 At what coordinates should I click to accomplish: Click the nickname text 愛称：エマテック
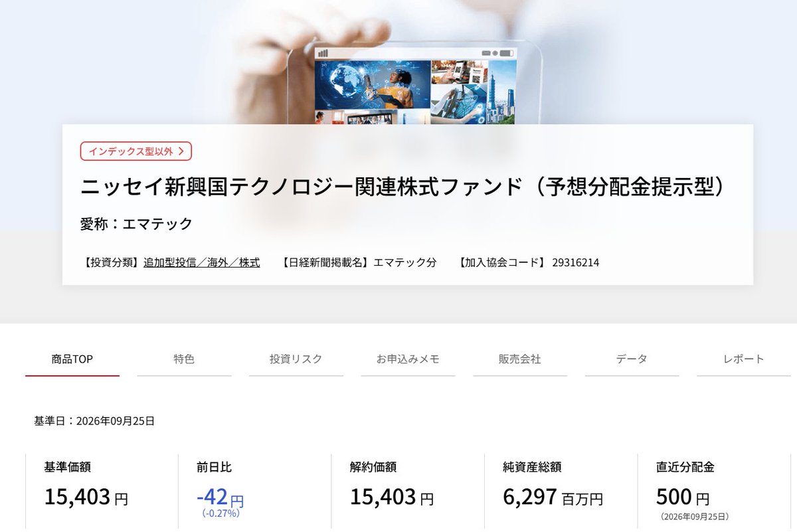point(136,224)
